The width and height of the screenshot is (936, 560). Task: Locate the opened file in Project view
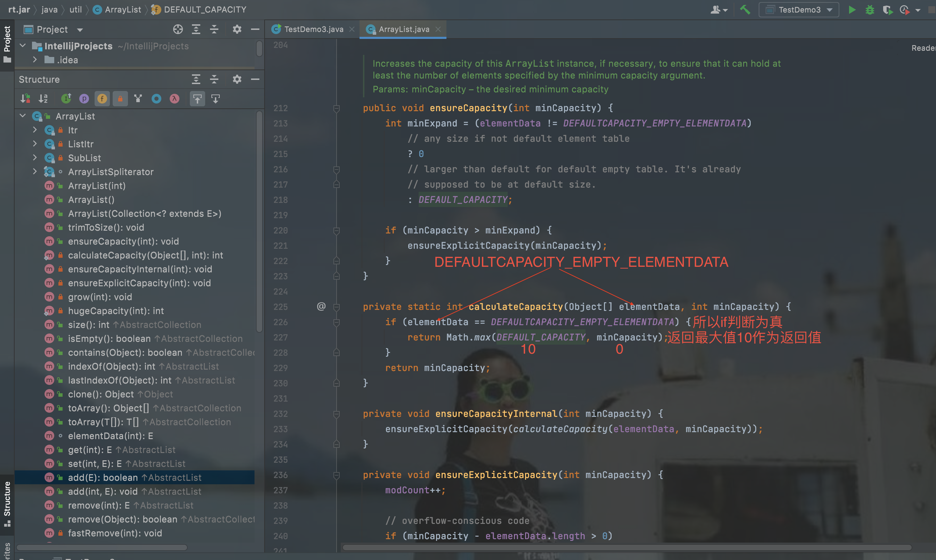(178, 29)
